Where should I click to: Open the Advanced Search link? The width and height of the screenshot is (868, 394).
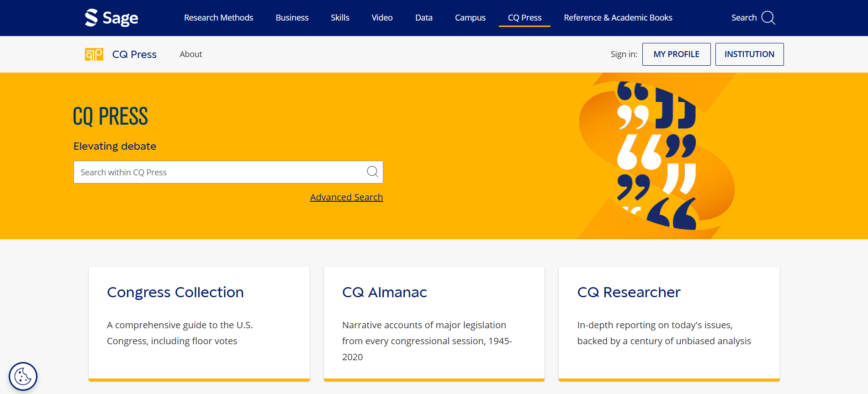click(346, 197)
